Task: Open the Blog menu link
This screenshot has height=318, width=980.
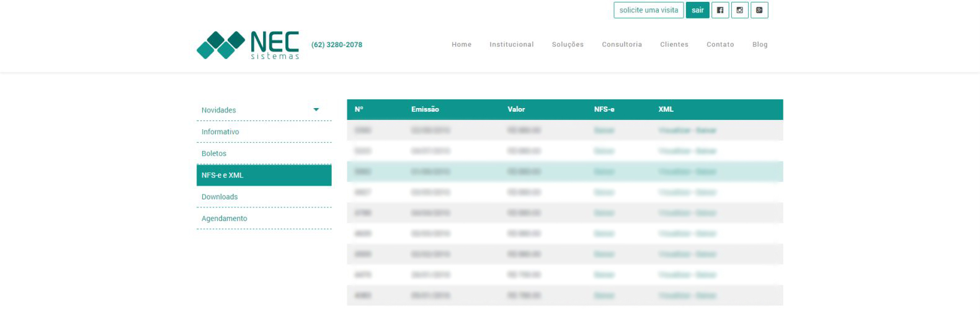Action: [x=760, y=45]
